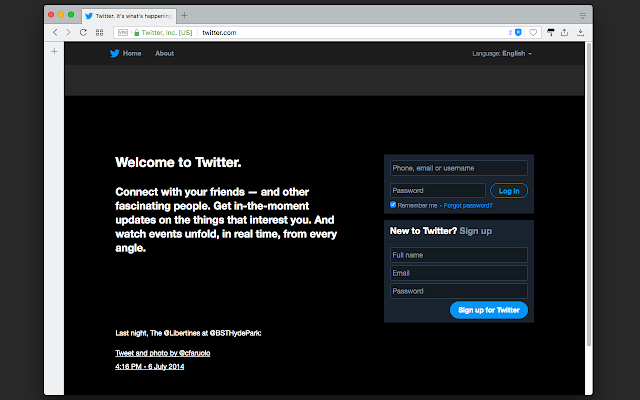Click the Forgot password? link

coord(468,205)
